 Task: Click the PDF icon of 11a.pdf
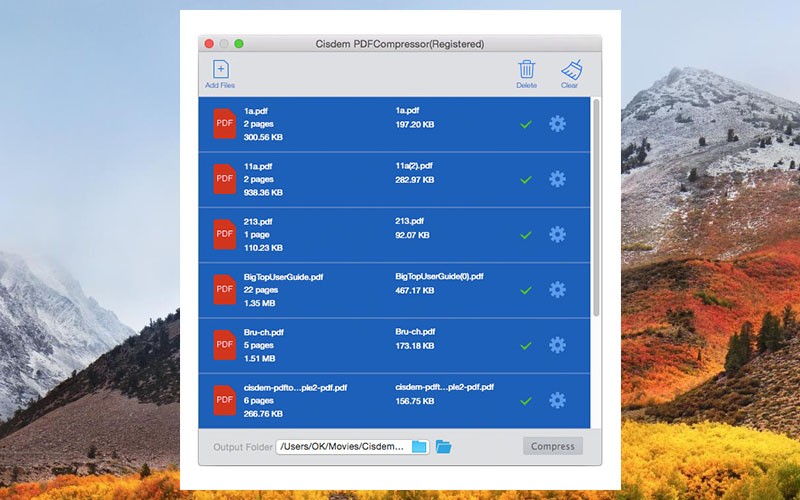click(224, 179)
